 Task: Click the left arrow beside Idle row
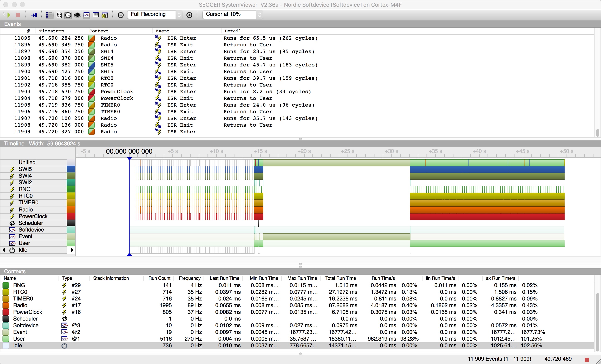(4, 250)
